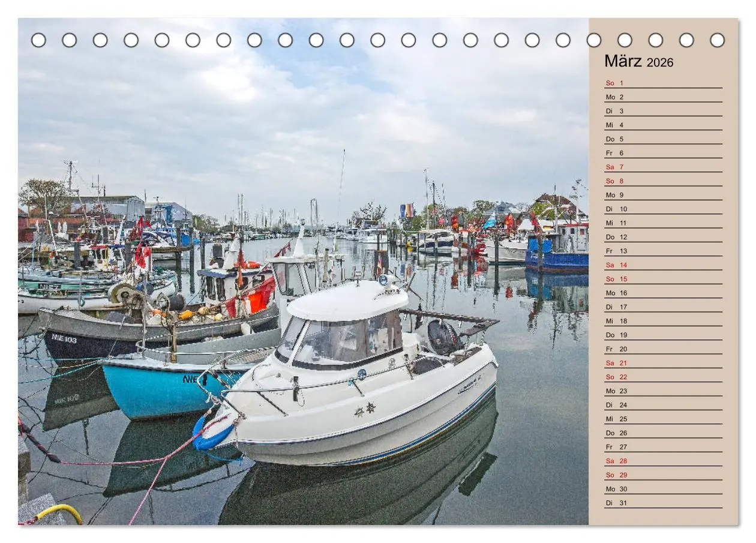This screenshot has height=543, width=756.
Task: Select the Sa 7 calendar row
Action: coord(663,167)
